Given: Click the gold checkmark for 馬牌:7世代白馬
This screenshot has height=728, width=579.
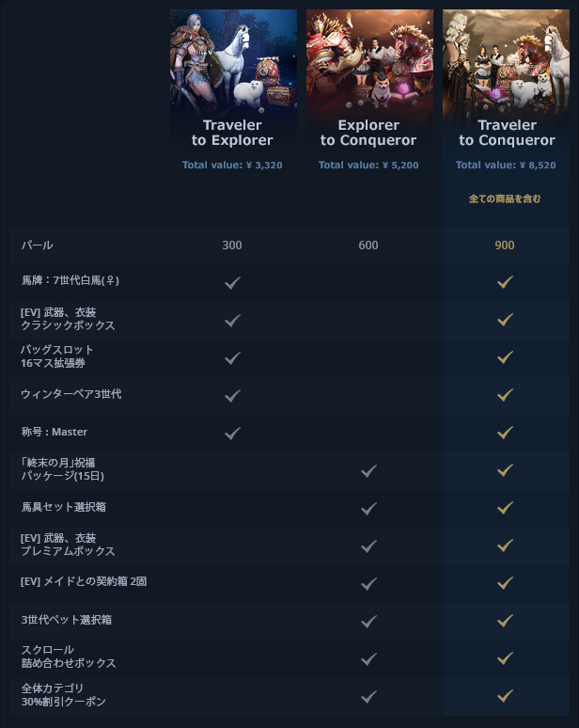Looking at the screenshot, I should (505, 281).
